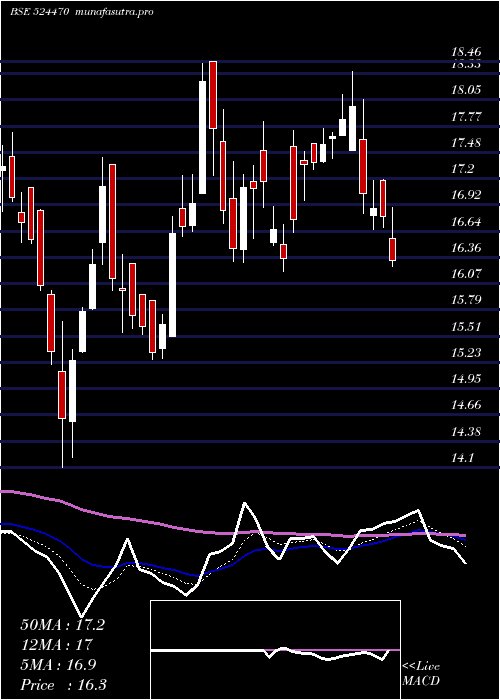The image size is (500, 700).
Task: Select the 18.05 price level label
Action: tap(467, 90)
